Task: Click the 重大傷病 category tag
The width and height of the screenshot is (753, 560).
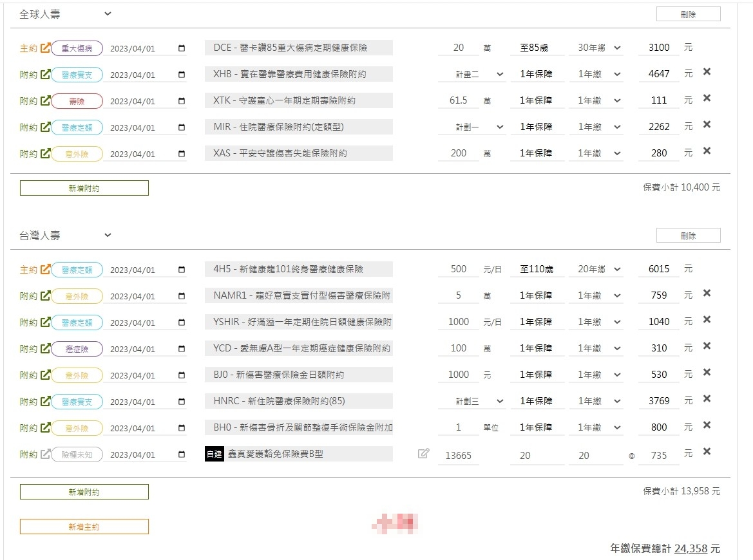Action: [77, 48]
